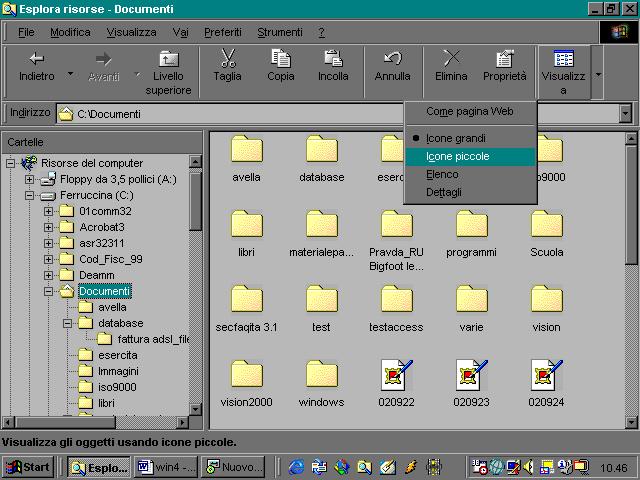Cut selection with Taglia scissors icon
This screenshot has height=480, width=640.
click(228, 67)
